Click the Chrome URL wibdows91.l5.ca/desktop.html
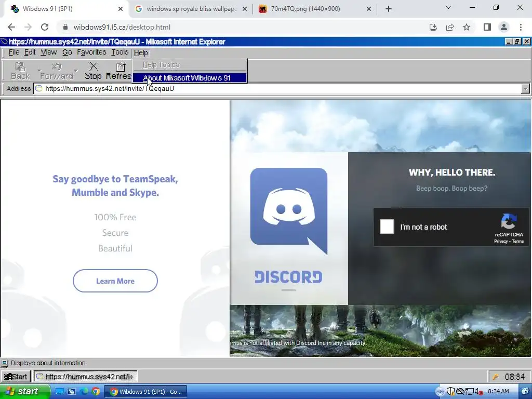532x399 pixels. [122, 27]
